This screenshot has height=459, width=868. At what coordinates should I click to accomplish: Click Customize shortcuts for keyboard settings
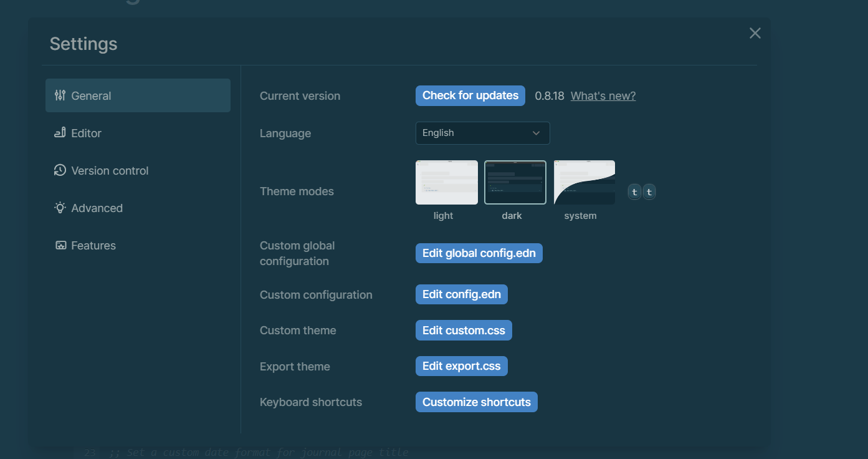click(x=476, y=402)
